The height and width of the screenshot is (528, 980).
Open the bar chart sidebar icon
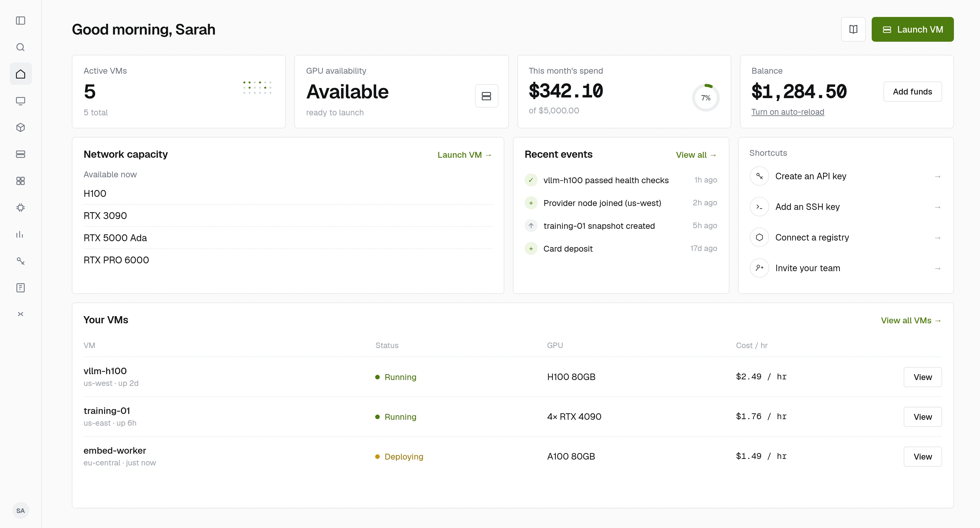21,234
